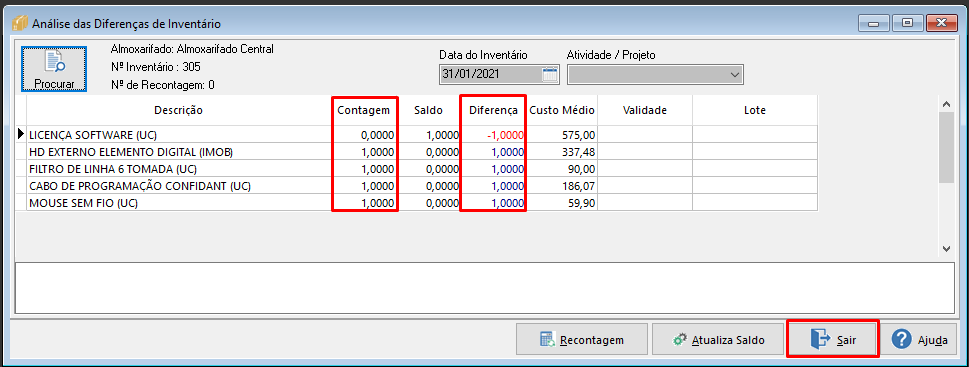Click the current row indicator arrow

[x=22, y=134]
